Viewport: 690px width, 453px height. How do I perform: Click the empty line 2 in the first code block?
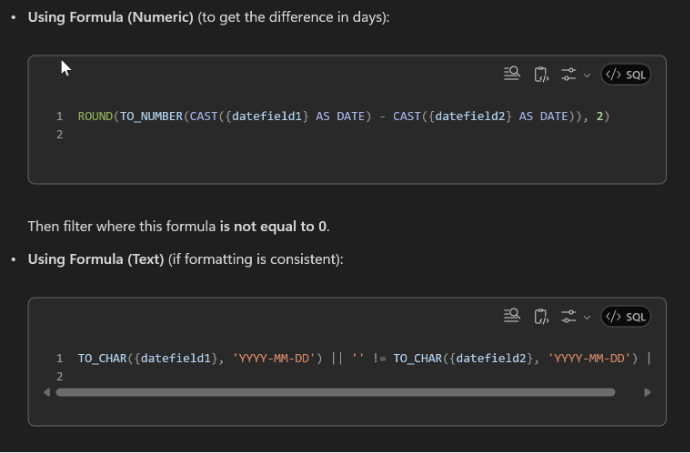300,135
